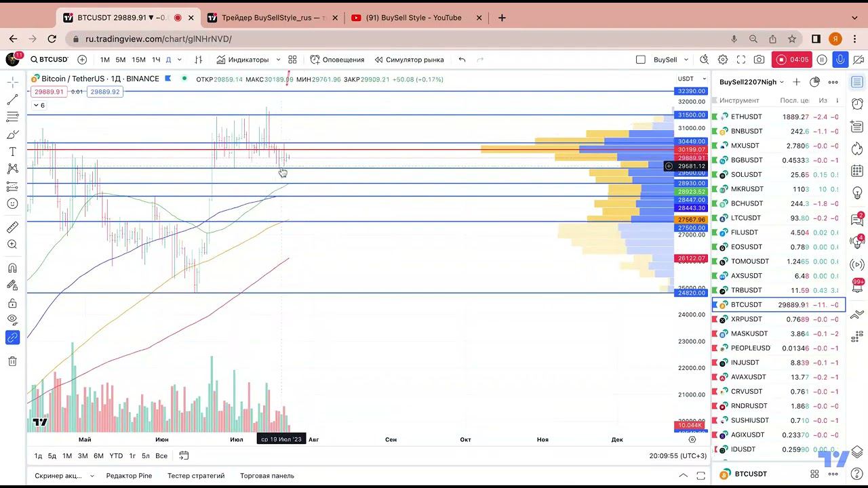868x488 pixels.
Task: Start Симулятор рынка market replay
Action: tap(409, 60)
